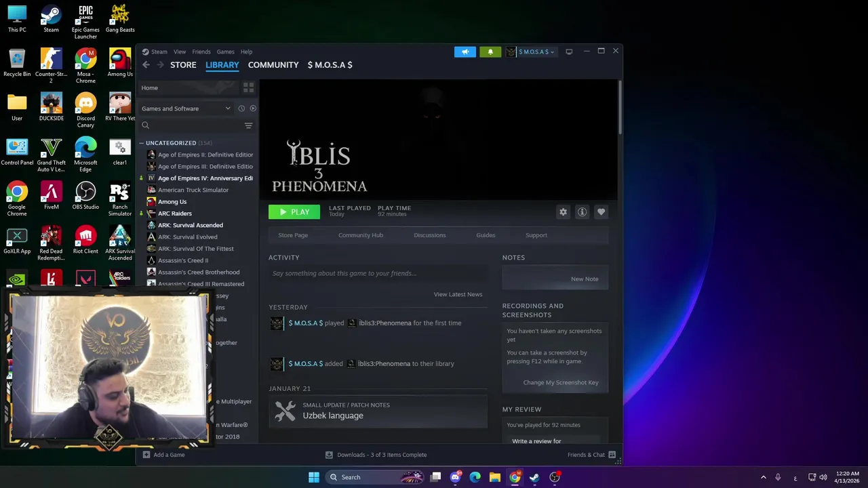The height and width of the screenshot is (488, 868).
Task: Open the Discussions link
Action: [430, 235]
